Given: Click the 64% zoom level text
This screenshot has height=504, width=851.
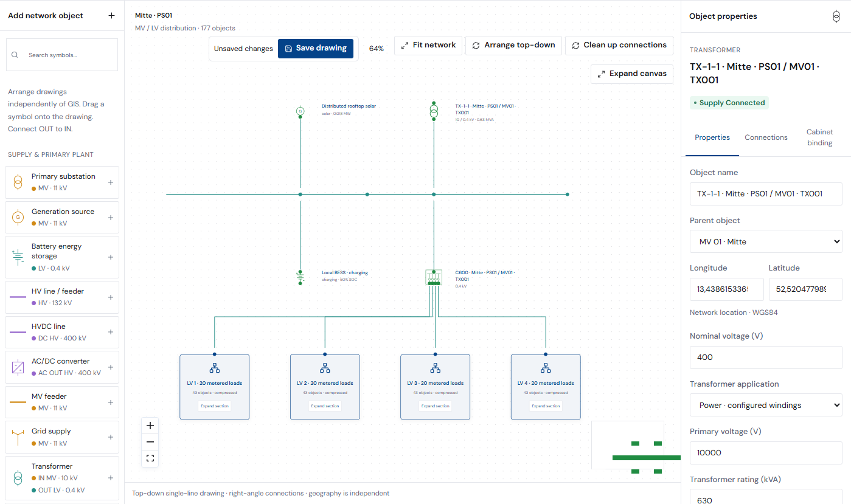Looking at the screenshot, I should [377, 49].
